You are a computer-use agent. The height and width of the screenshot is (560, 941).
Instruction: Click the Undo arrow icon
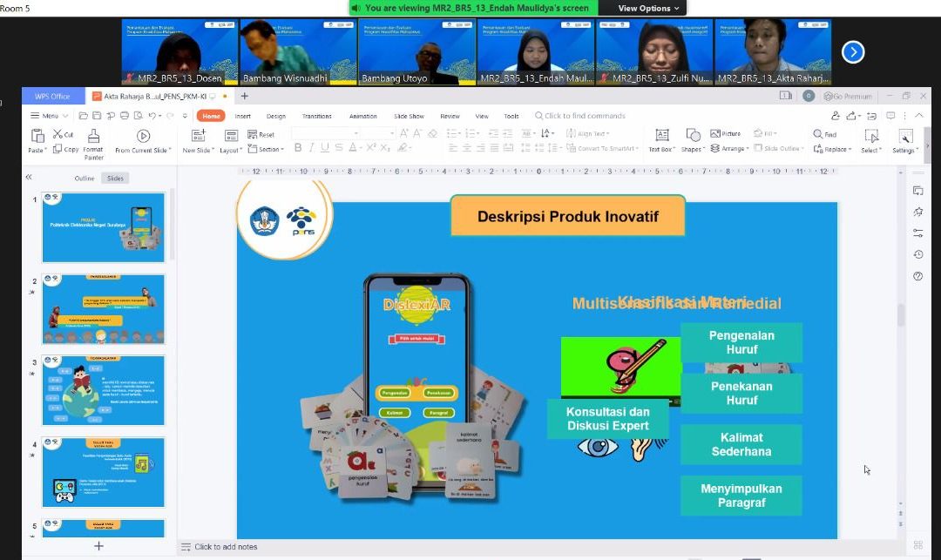(x=152, y=116)
